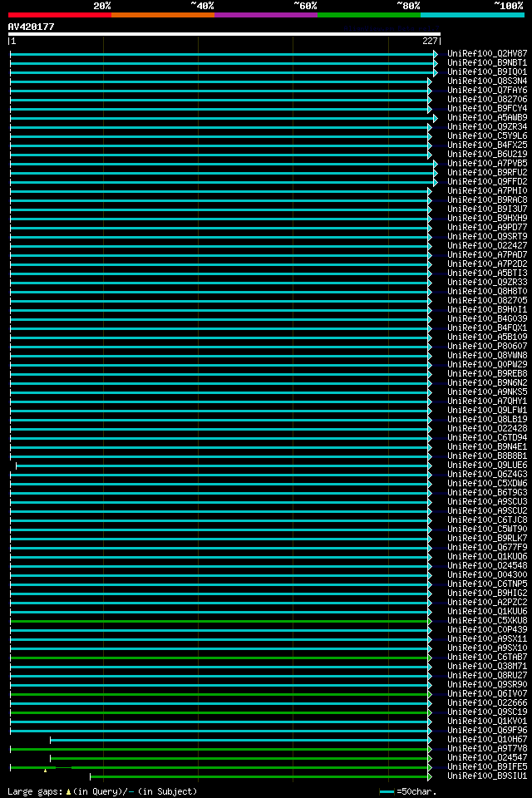Viewport: 532px width, 798px height.
Task: Select the UniRef100_Q9SC19 label
Action: (487, 712)
